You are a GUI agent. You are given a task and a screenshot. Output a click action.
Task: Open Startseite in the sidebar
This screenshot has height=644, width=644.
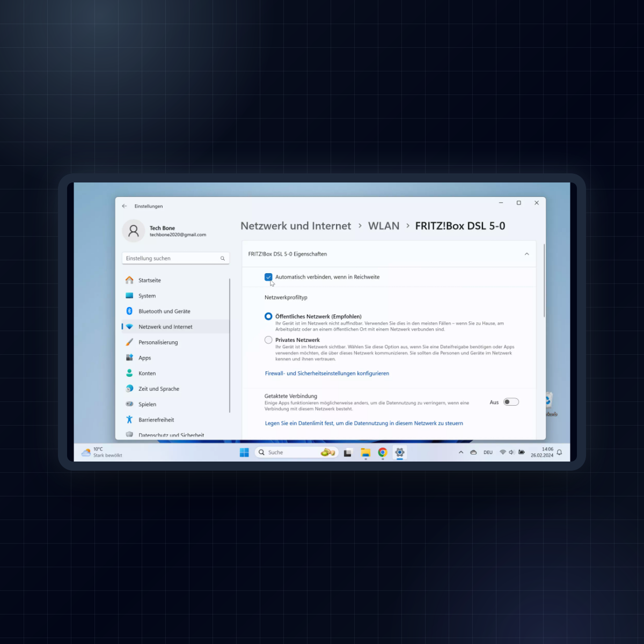click(x=175, y=280)
